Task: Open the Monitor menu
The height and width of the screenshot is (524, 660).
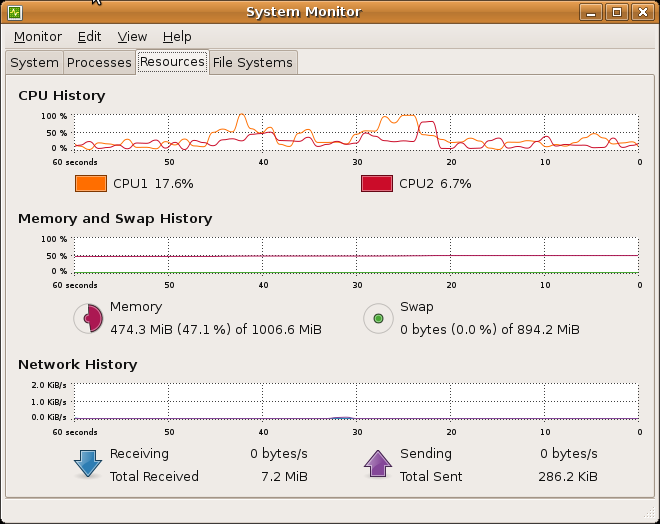Action: tap(38, 37)
